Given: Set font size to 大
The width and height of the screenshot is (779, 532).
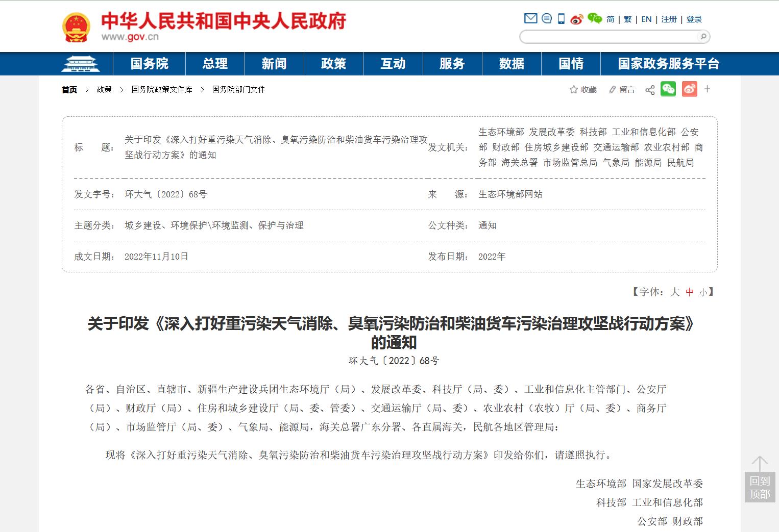Looking at the screenshot, I should 675,292.
